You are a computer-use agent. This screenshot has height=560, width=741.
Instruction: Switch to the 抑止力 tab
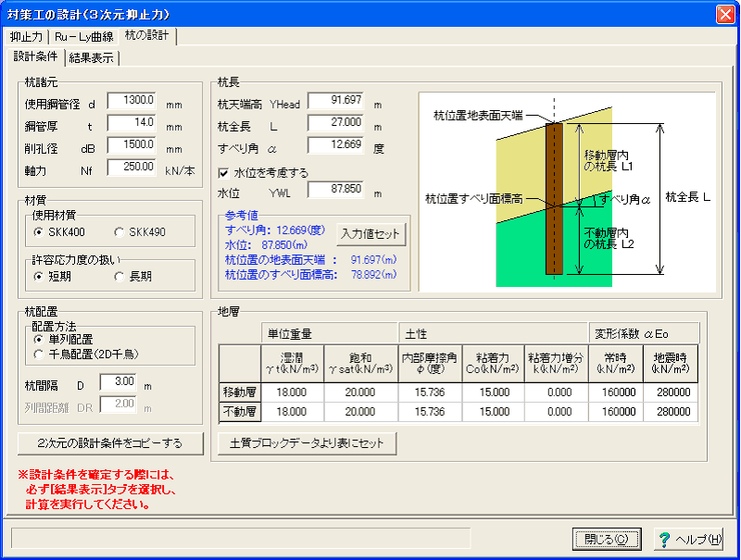tap(27, 37)
